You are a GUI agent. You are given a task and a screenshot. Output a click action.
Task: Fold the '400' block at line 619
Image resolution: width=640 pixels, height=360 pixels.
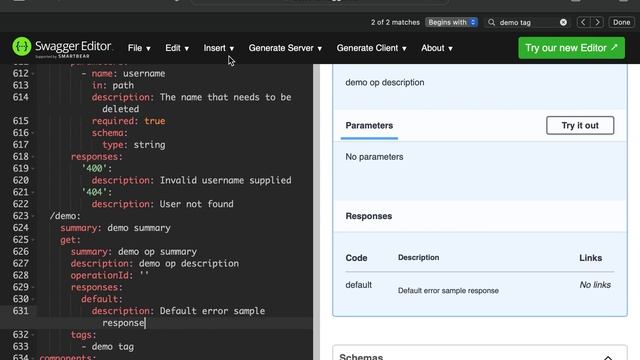(x=33, y=169)
